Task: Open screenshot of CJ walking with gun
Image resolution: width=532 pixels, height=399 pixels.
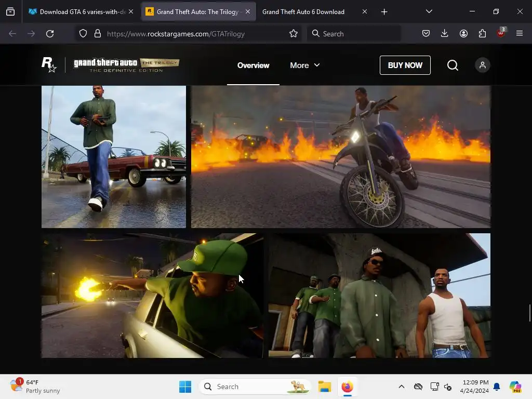Action: (114, 156)
